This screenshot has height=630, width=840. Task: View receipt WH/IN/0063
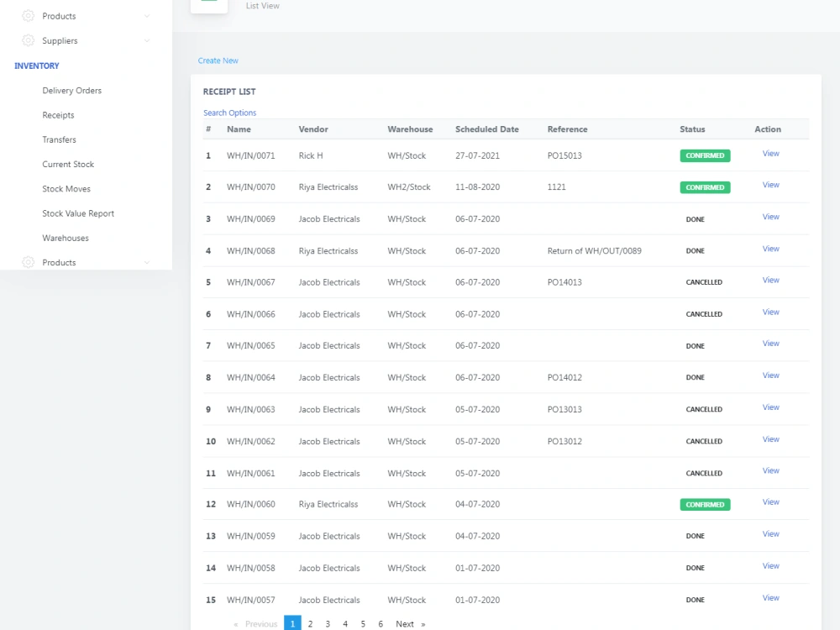click(x=771, y=407)
